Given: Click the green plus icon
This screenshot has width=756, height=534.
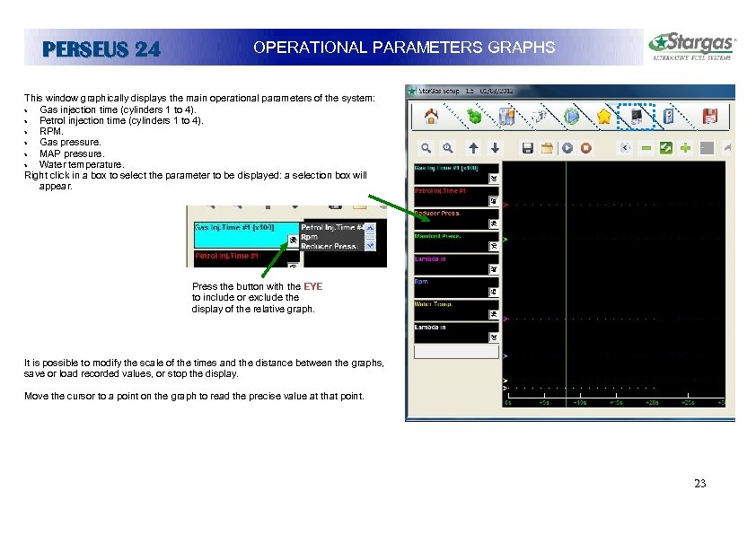Looking at the screenshot, I should coord(685,148).
